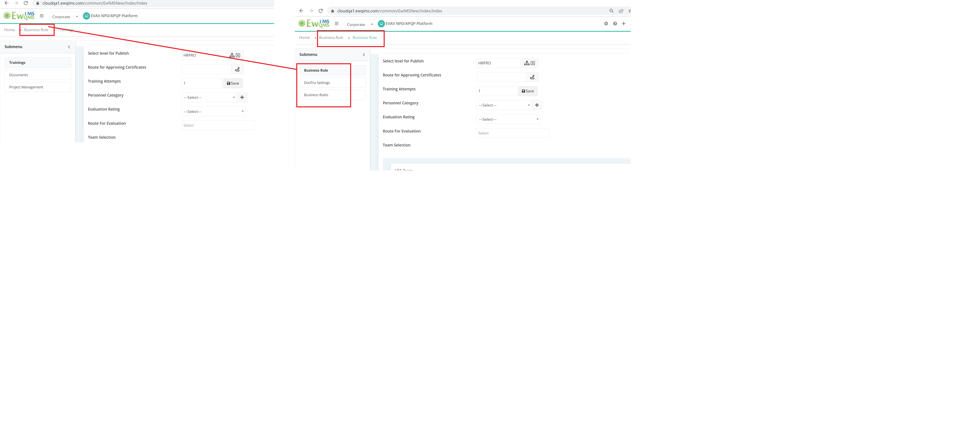Click green Business Rule breadcrumb, right screenshot
Image resolution: width=980 pixels, height=439 pixels.
tap(365, 38)
